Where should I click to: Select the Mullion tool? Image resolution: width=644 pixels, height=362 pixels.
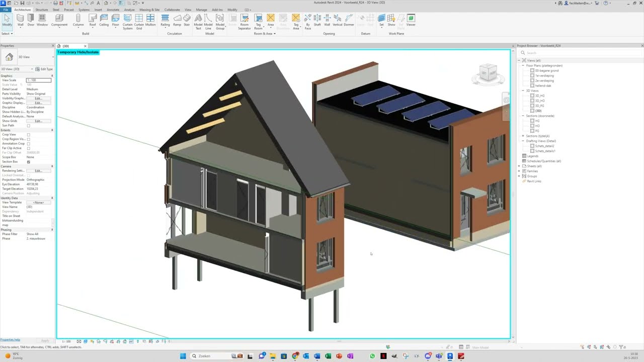150,20
